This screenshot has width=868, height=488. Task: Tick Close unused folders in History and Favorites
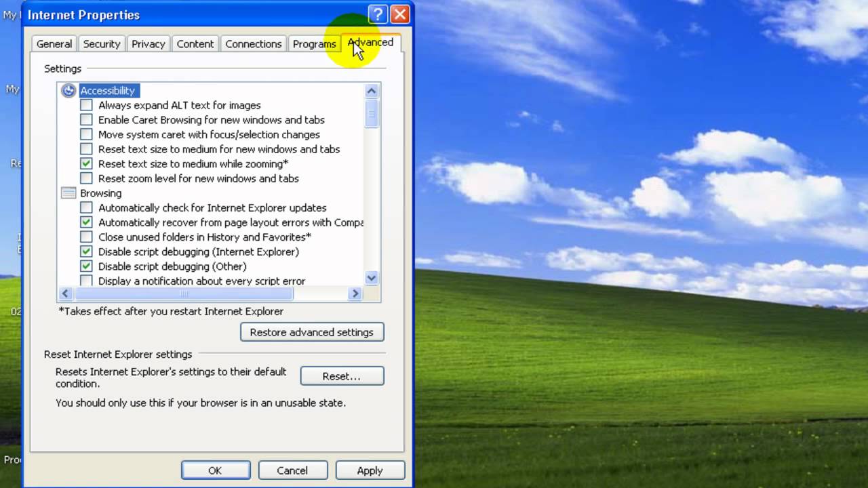(x=86, y=237)
